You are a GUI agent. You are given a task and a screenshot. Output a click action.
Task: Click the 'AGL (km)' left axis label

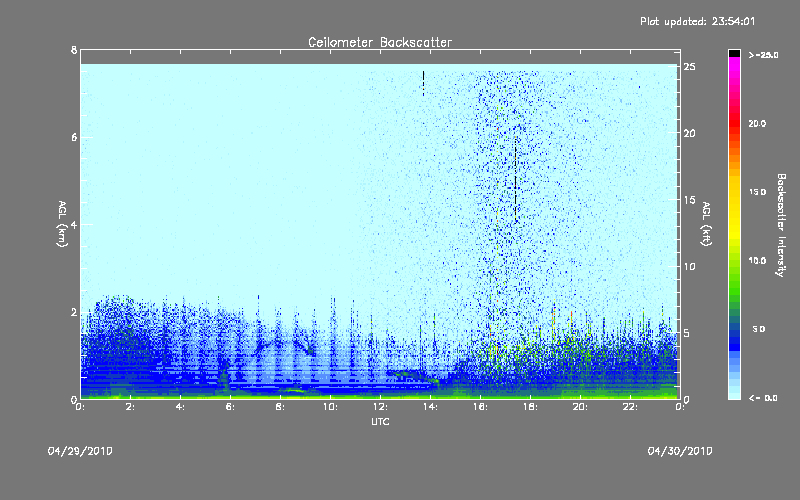coord(62,224)
